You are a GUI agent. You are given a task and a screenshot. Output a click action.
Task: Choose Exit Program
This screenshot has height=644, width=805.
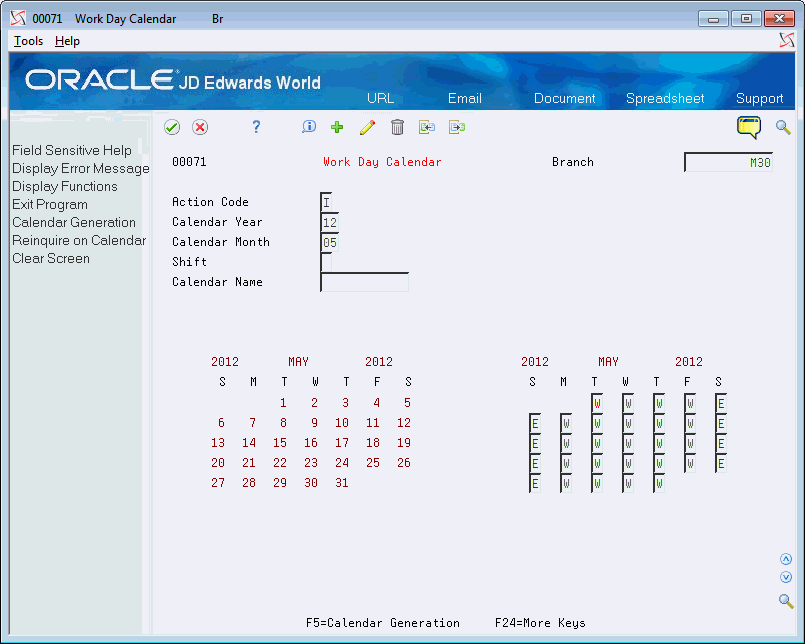point(50,204)
